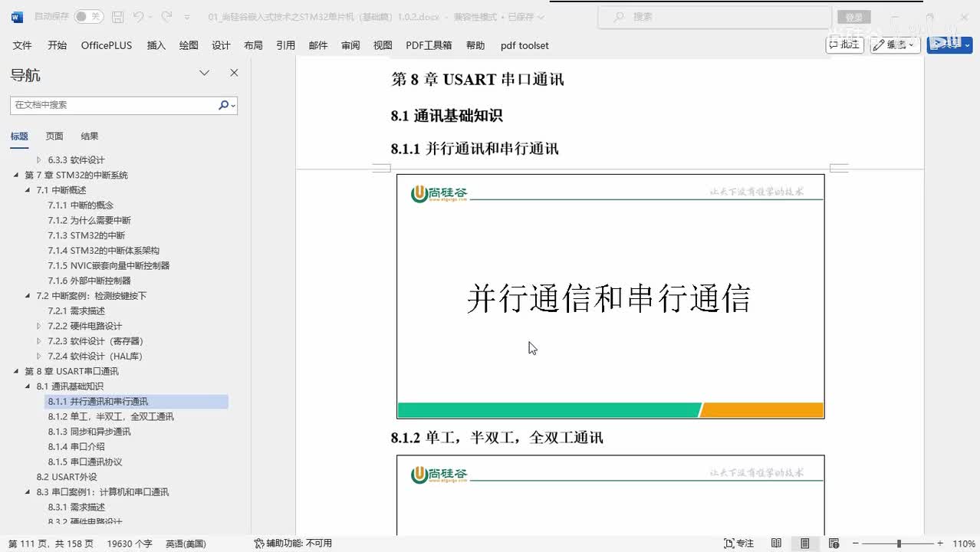Switch to the 开始 (Home) ribbon tab
Image resolution: width=980 pixels, height=552 pixels.
click(x=57, y=45)
